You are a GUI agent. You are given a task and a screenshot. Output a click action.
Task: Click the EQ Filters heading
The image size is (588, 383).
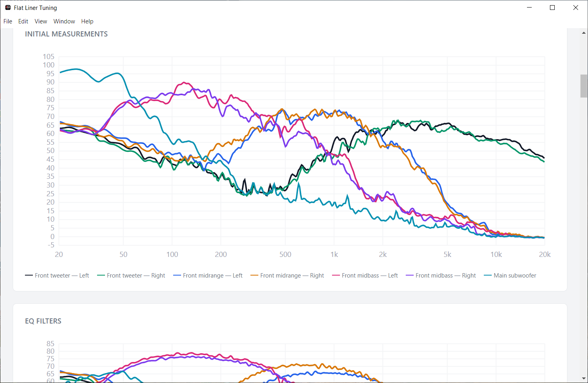[43, 321]
